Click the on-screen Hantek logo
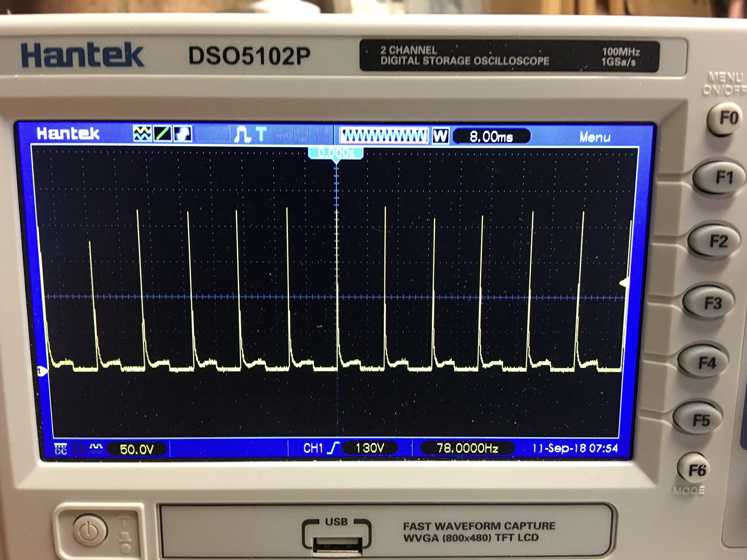This screenshot has height=560, width=747. 68,133
